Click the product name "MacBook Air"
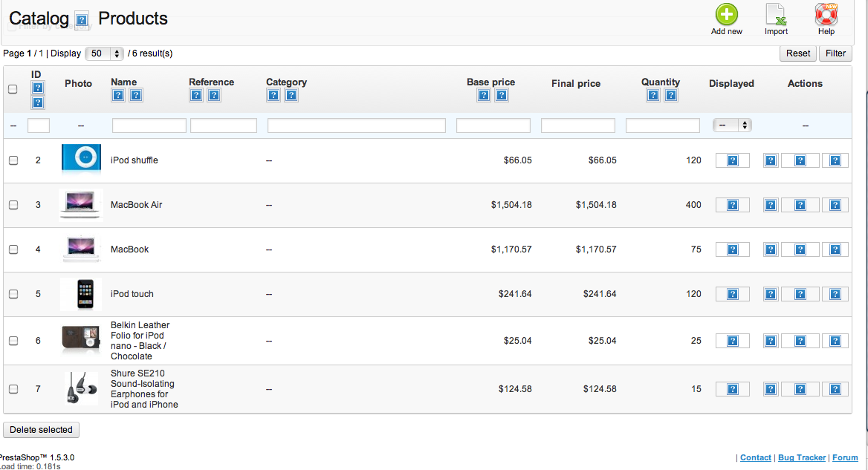The width and height of the screenshot is (868, 470). [136, 205]
